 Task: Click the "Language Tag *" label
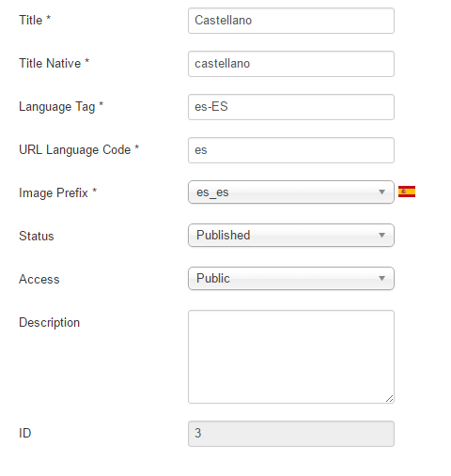pos(61,107)
